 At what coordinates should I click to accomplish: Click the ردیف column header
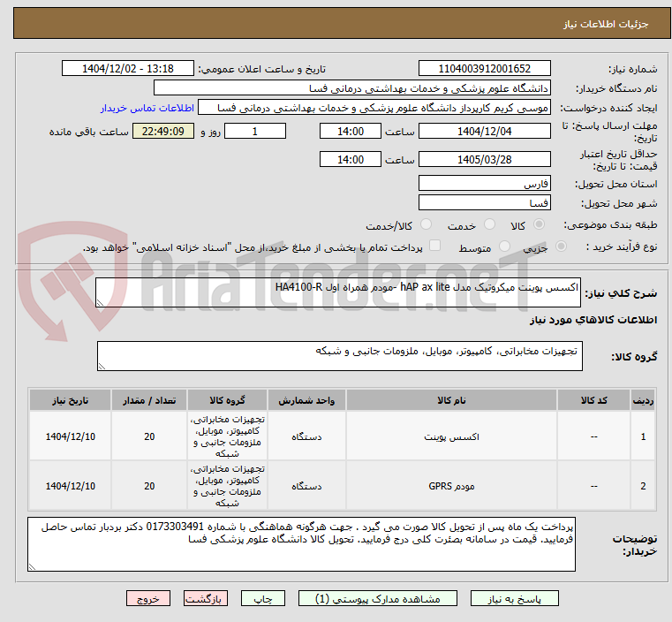[643, 400]
